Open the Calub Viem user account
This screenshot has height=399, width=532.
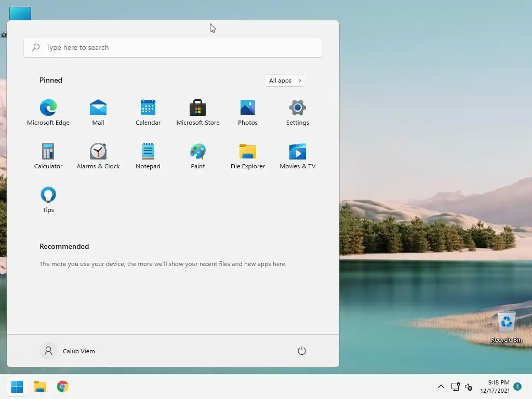[68, 351]
